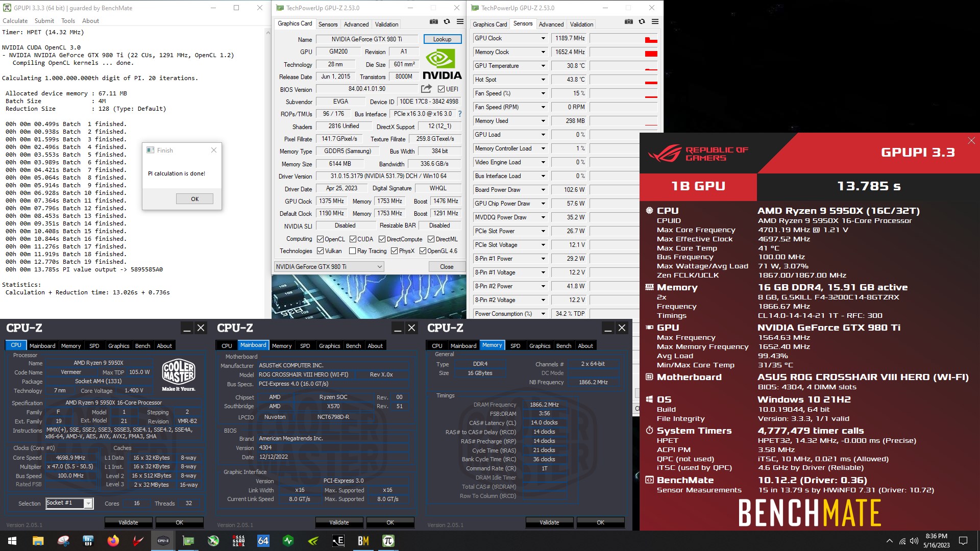The image size is (980, 551).
Task: Expand the Power Consumption (%) sensor dropdown
Action: coord(543,314)
